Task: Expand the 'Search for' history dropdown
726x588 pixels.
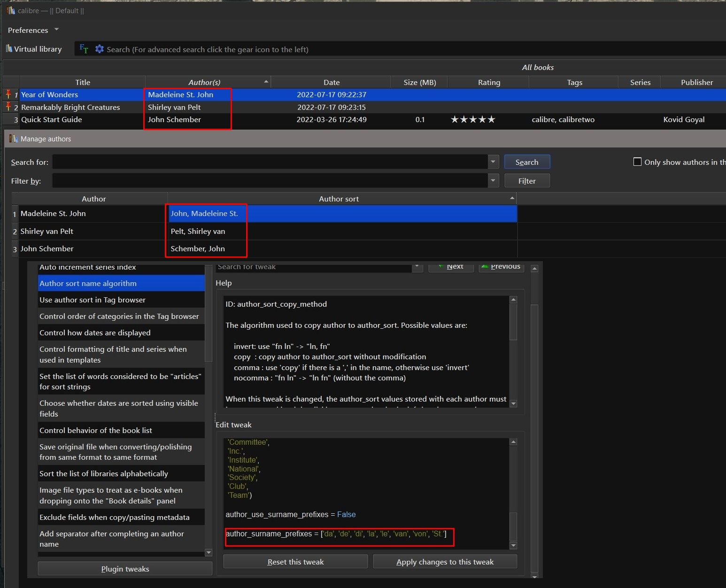Action: 493,162
